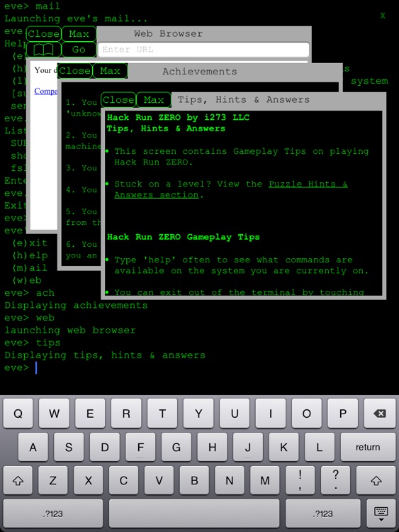The width and height of the screenshot is (399, 532).
Task: Click 'Displaying tips, hints & answers' terminal line
Action: click(x=105, y=355)
